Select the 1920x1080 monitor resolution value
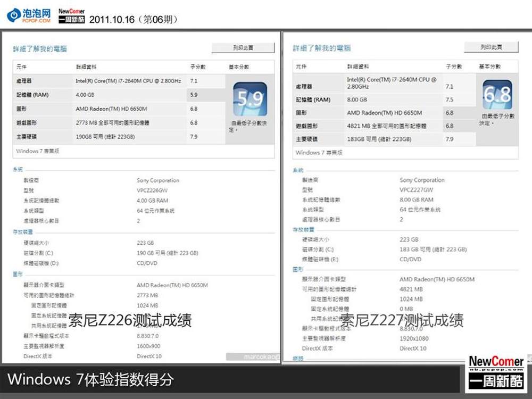The width and height of the screenshot is (532, 399). [414, 338]
